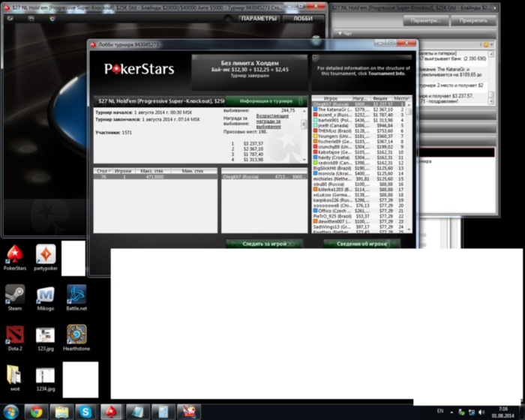Launch the Hearthstone desktop shortcut
The width and height of the screenshot is (525, 420).
(x=76, y=337)
